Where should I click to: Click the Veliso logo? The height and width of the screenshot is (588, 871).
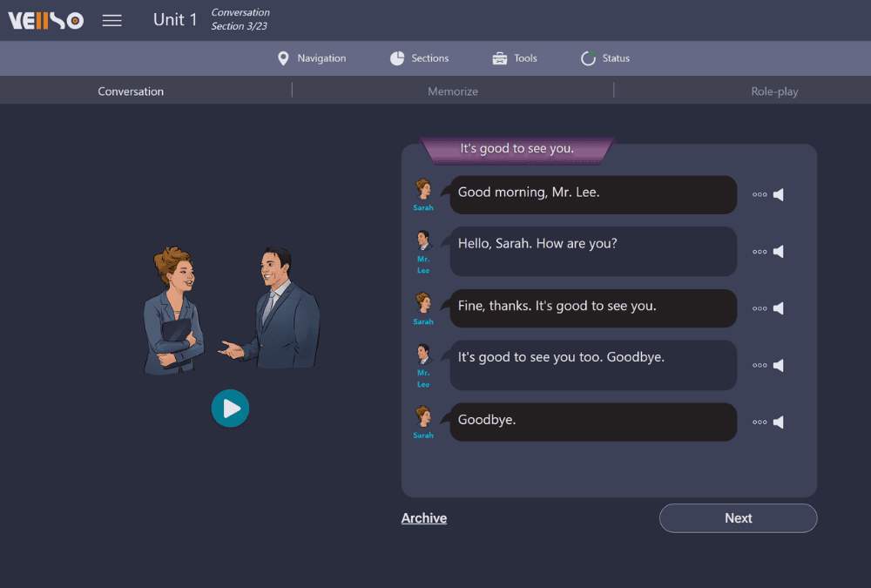coord(46,20)
